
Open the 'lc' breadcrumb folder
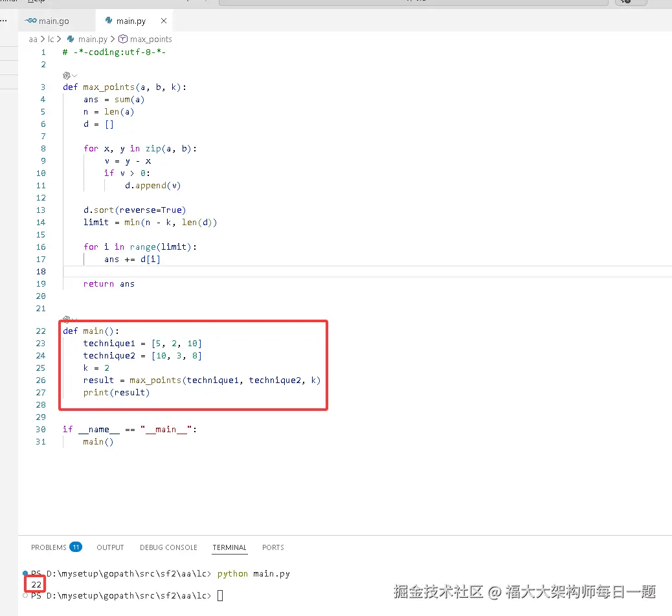pos(51,39)
